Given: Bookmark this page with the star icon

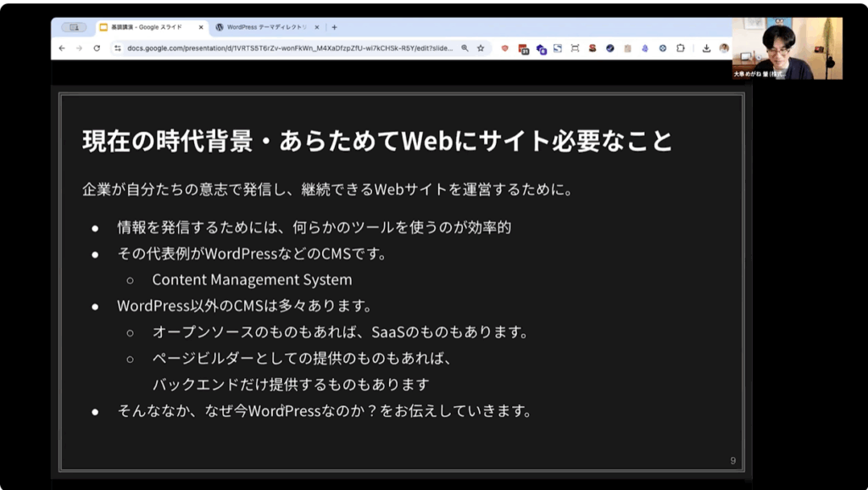Looking at the screenshot, I should click(481, 48).
